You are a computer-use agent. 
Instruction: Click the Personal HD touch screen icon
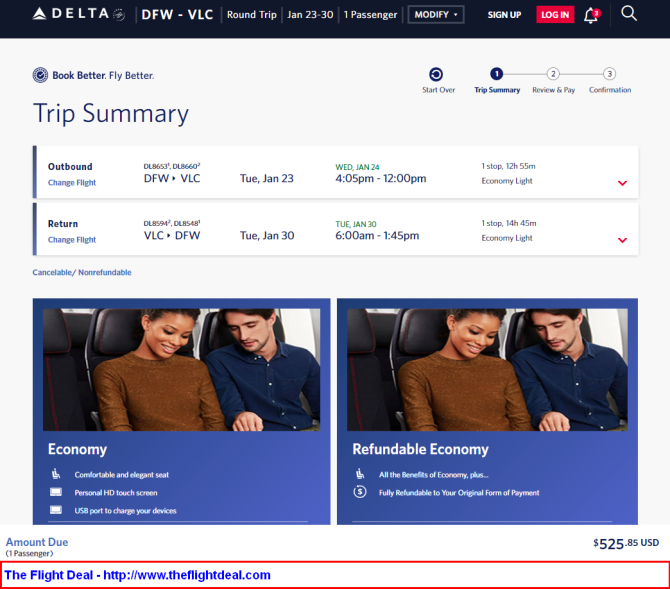(56, 492)
